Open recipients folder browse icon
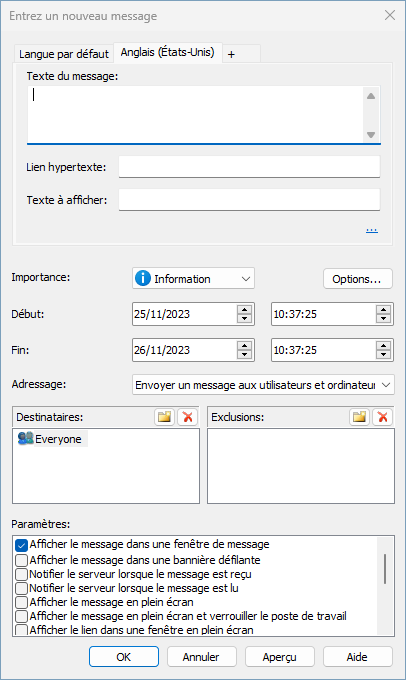The image size is (406, 680). (164, 417)
